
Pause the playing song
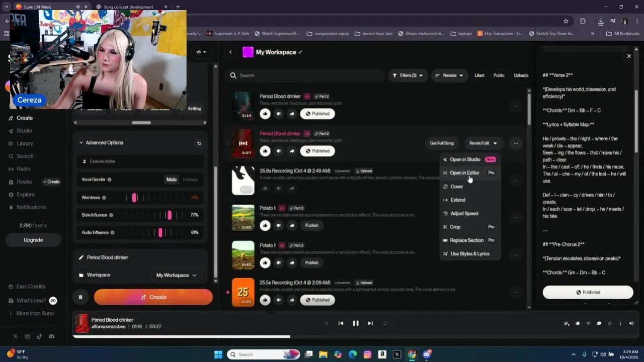coord(356,323)
